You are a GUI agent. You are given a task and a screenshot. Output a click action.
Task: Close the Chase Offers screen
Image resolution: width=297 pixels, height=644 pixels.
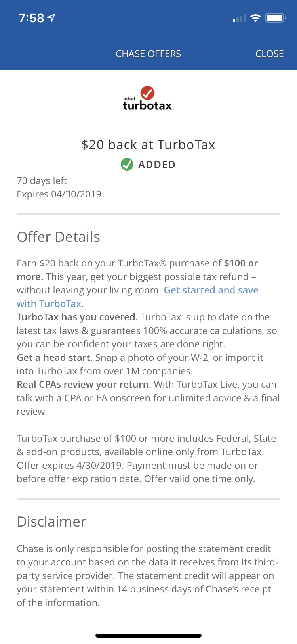(x=269, y=54)
